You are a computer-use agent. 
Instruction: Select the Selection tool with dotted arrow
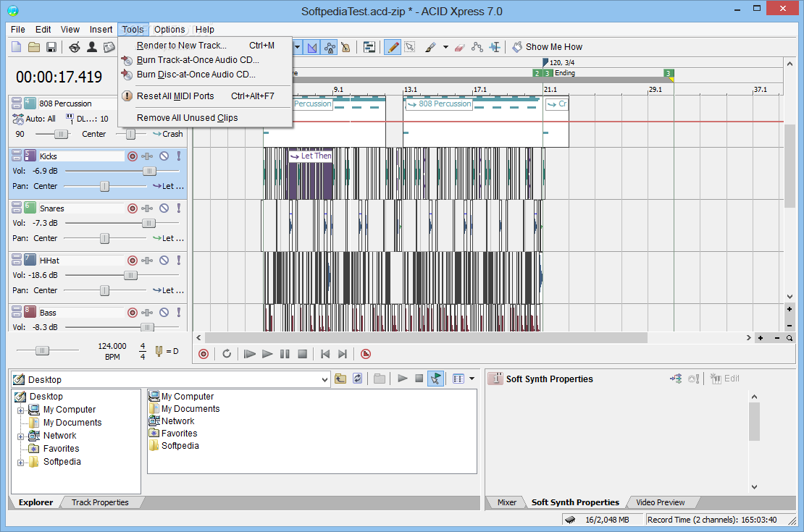(410, 47)
